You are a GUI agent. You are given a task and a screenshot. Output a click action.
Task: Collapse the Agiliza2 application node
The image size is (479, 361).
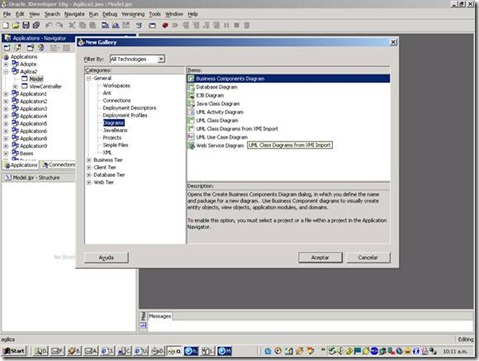[x=6, y=71]
